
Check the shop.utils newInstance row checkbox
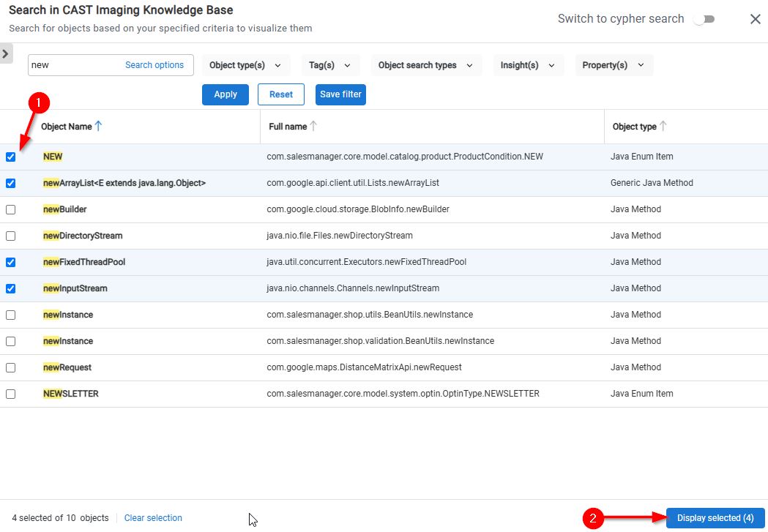[x=11, y=315]
